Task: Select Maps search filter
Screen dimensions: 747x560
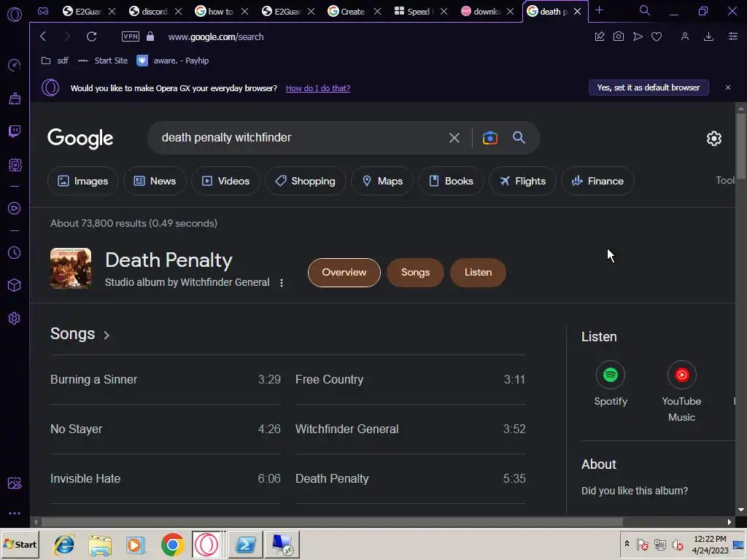Action: point(382,181)
